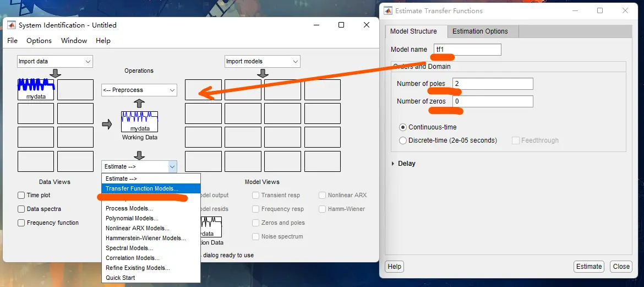The image size is (644, 287).
Task: Open the Help menu
Action: tap(103, 41)
